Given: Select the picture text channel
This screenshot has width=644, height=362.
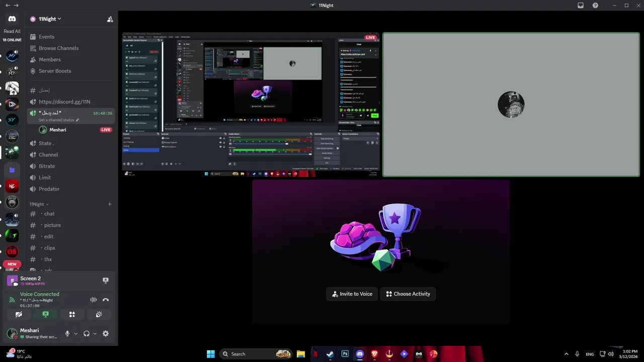Looking at the screenshot, I should click(71, 225).
